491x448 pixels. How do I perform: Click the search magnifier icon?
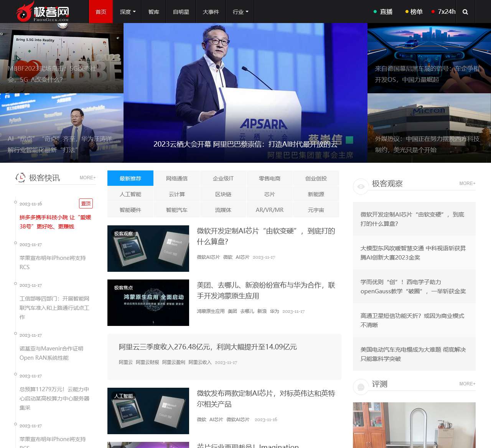point(465,12)
